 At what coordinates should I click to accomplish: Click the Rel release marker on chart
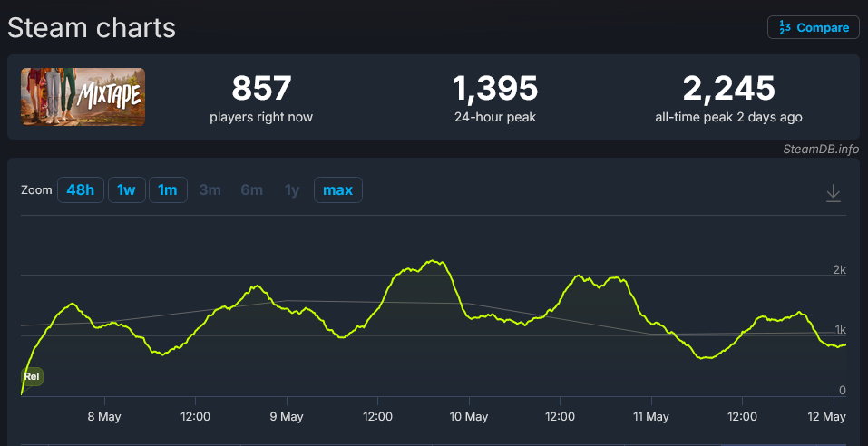(x=32, y=377)
